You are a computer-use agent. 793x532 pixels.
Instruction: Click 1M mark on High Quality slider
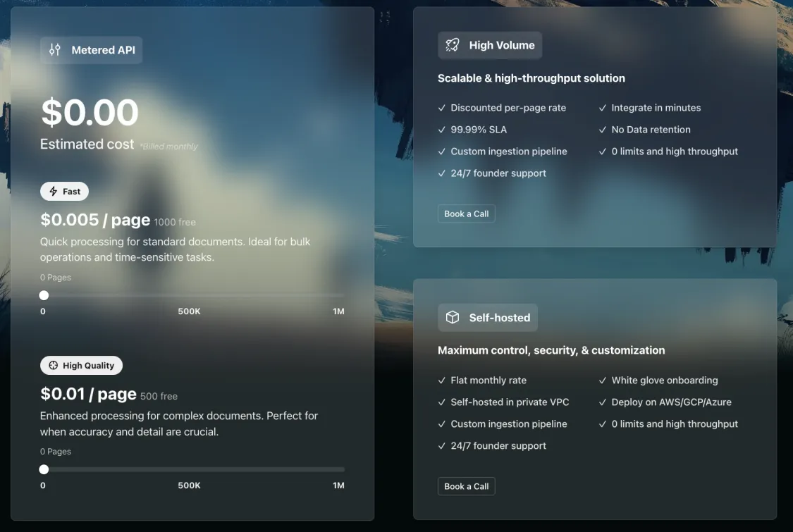tap(338, 485)
